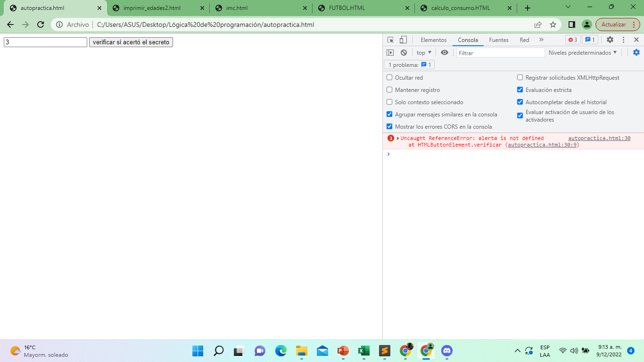
Task: Open DevTools settings gear
Action: (x=610, y=40)
